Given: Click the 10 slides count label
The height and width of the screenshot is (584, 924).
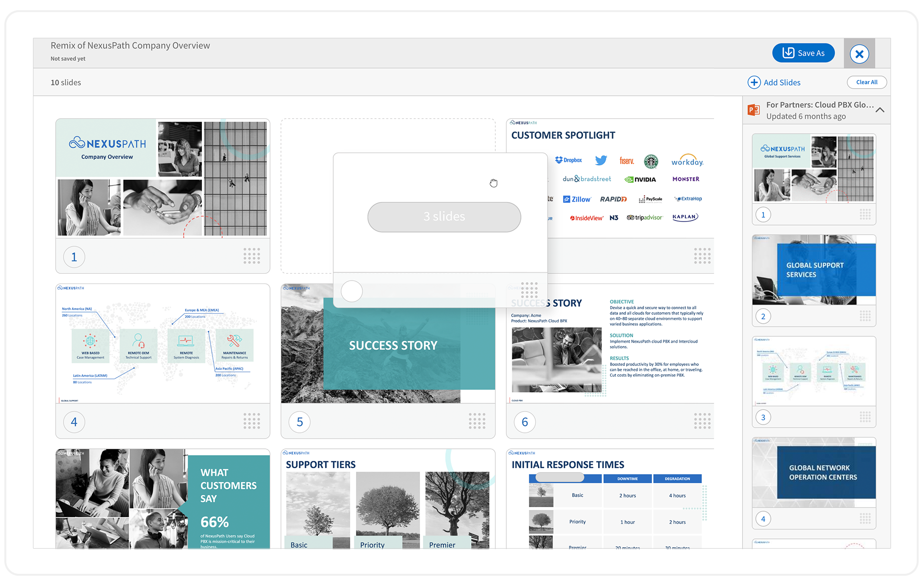Looking at the screenshot, I should tap(66, 82).
